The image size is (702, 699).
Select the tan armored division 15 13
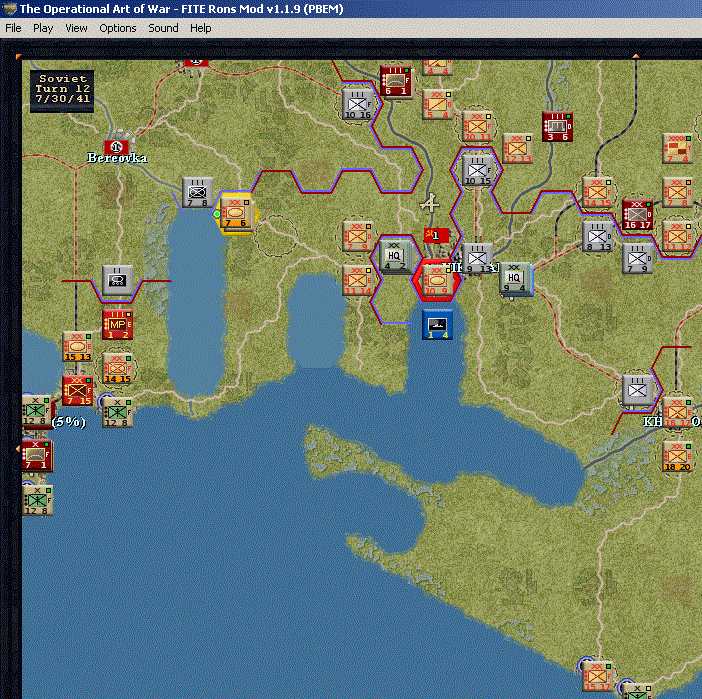[77, 347]
